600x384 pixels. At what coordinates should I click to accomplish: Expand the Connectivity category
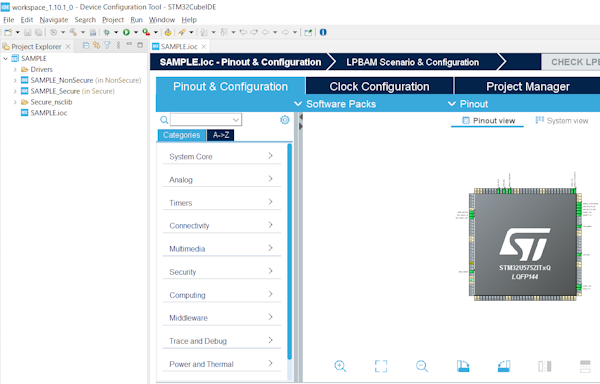(x=222, y=226)
